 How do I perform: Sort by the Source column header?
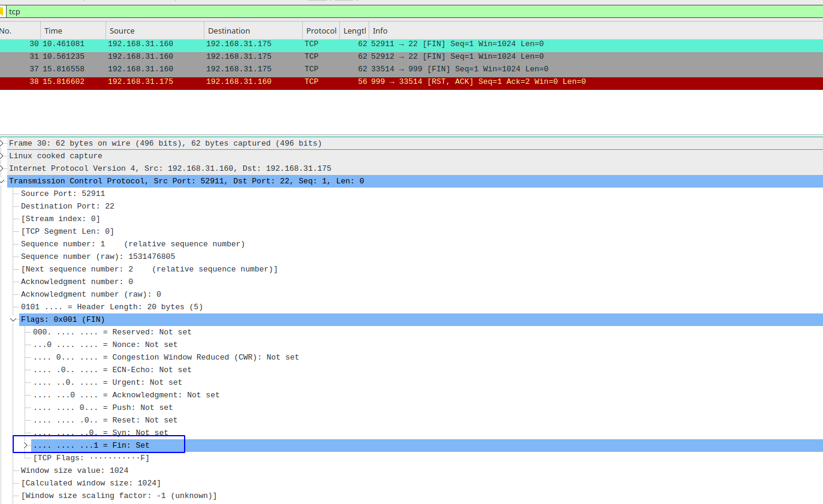155,31
